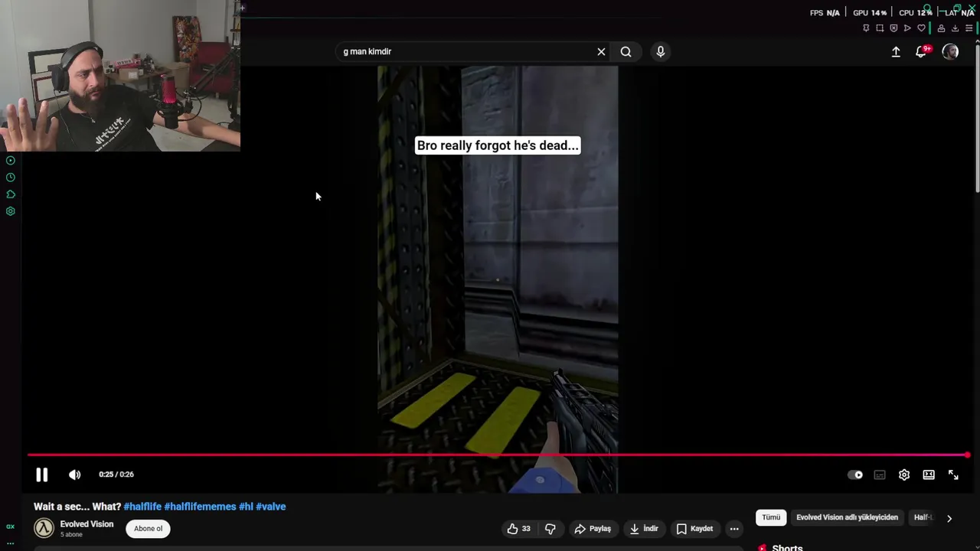
Task: Open the #valve hashtag link
Action: 271,507
